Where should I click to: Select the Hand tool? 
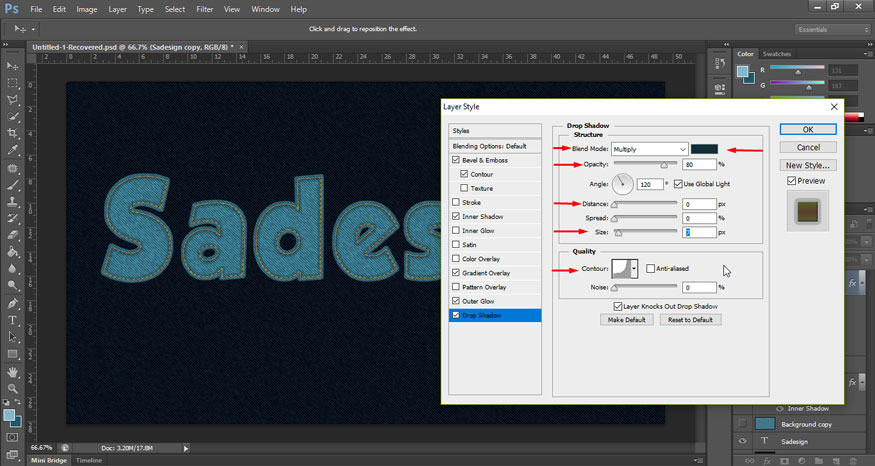click(12, 372)
